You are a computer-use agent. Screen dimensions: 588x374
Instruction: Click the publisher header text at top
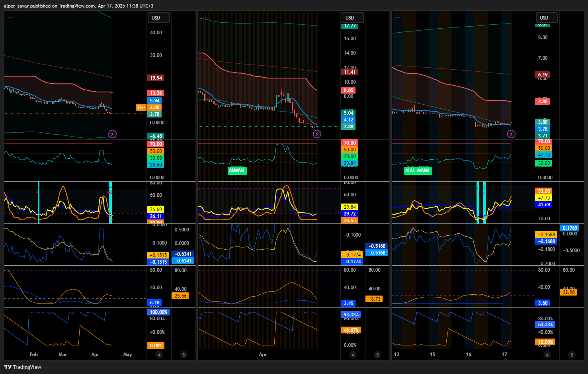(78, 6)
